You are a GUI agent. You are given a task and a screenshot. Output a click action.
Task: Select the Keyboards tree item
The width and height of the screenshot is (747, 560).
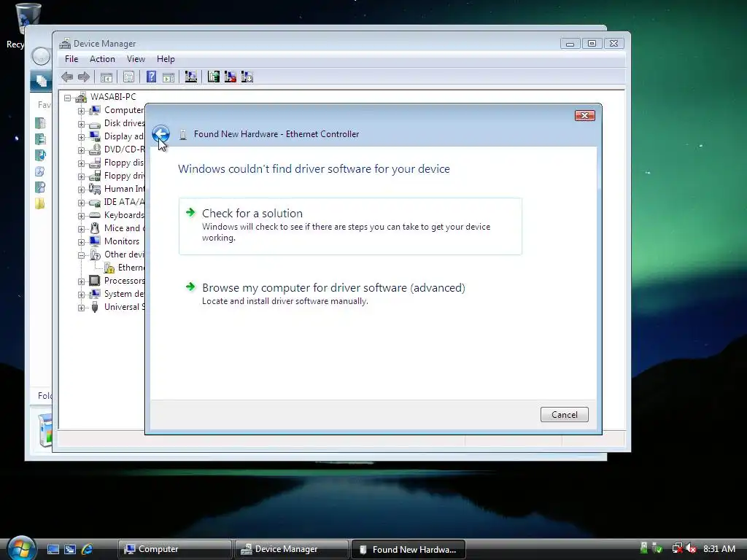(x=124, y=215)
